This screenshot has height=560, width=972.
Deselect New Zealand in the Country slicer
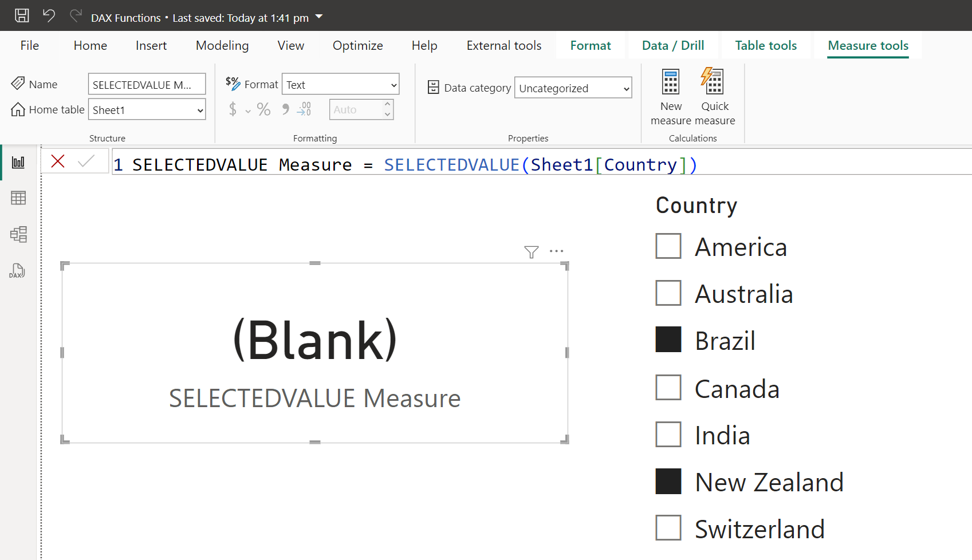point(668,482)
